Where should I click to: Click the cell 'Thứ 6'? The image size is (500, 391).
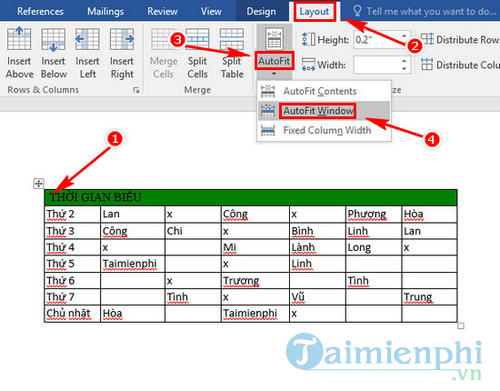click(72, 281)
